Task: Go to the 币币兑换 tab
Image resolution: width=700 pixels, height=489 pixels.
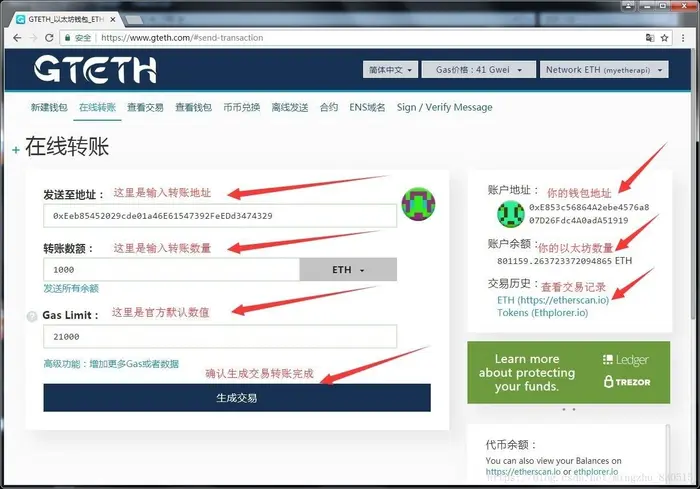Action: (242, 107)
